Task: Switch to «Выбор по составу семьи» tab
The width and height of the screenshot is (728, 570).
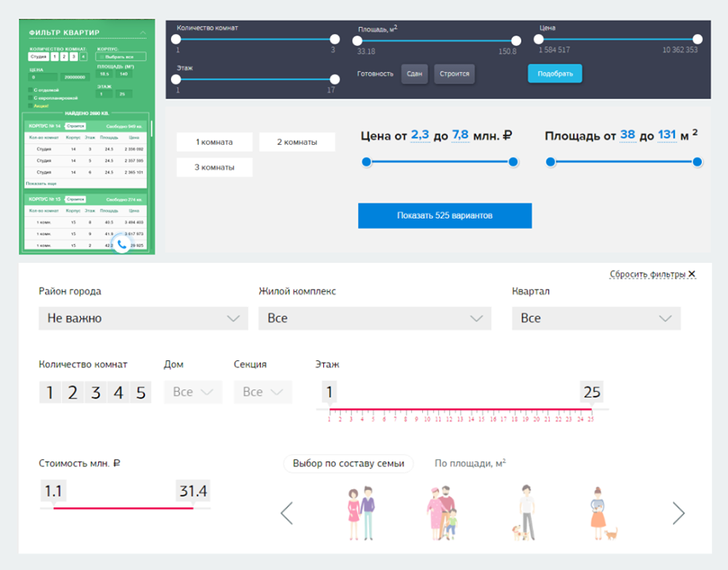Action: pos(349,463)
